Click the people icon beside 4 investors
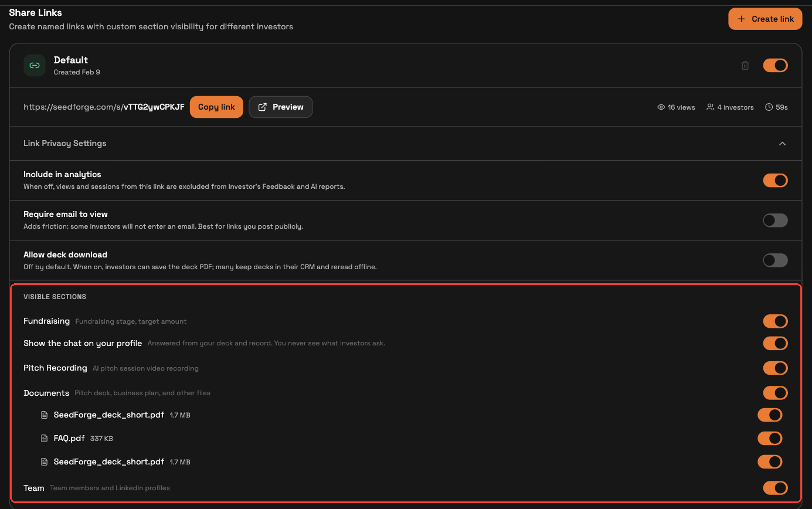This screenshot has height=509, width=812. [x=711, y=107]
